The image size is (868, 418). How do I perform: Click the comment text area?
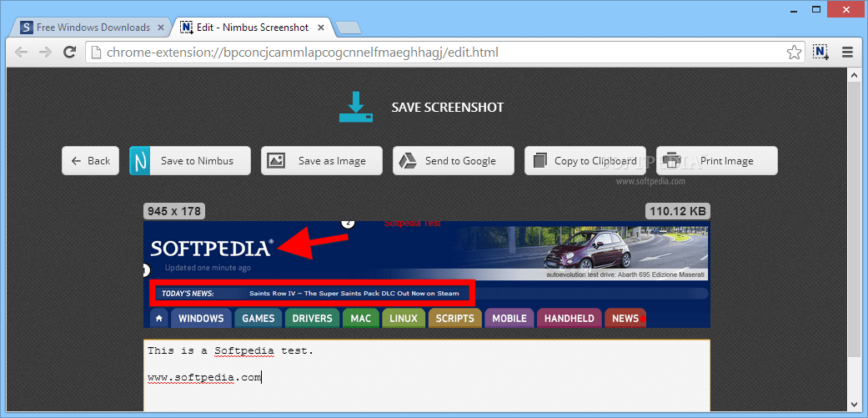(427, 375)
